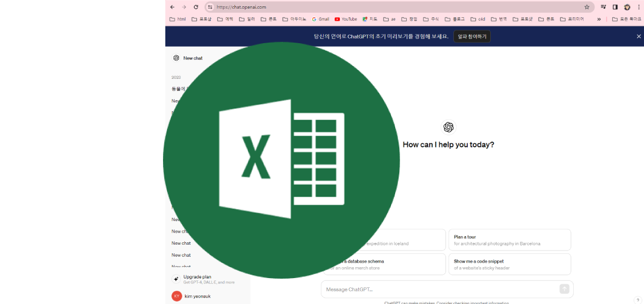The width and height of the screenshot is (644, 304).
Task: Open the kim yeonsuk account menu
Action: (198, 296)
